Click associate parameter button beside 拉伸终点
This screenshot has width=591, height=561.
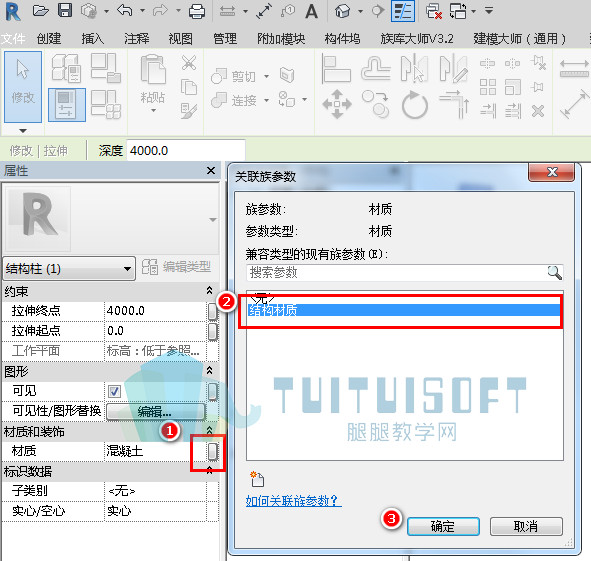(213, 311)
